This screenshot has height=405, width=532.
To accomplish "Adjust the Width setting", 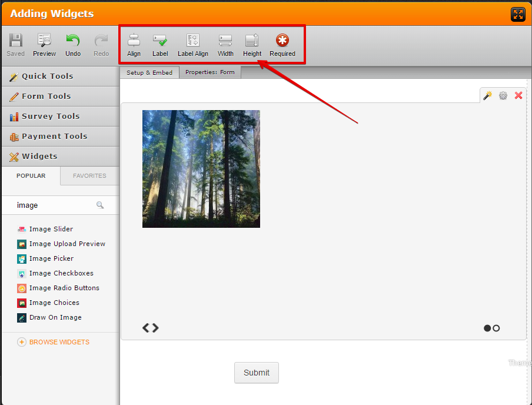I will pos(225,45).
